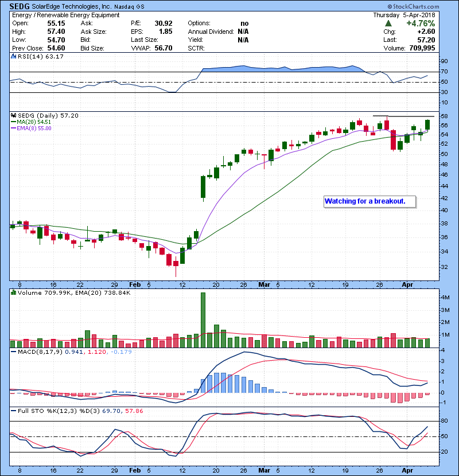Click the P/E value 30.92
Viewport: 459px width, 476px height.
tap(164, 24)
